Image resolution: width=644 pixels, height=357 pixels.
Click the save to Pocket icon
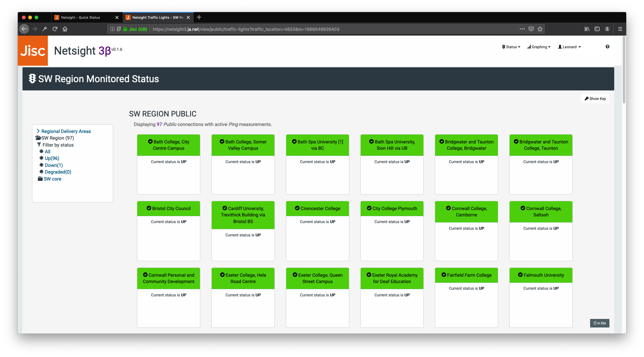point(531,29)
